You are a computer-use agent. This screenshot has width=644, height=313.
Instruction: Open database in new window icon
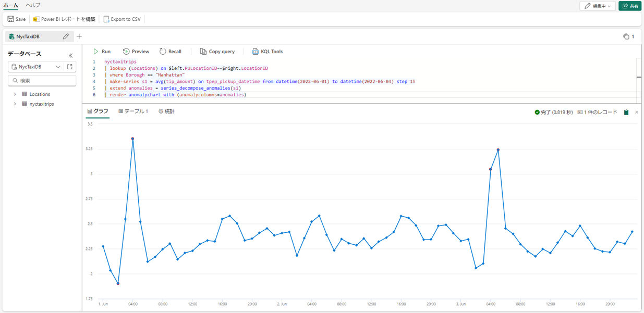coord(70,67)
